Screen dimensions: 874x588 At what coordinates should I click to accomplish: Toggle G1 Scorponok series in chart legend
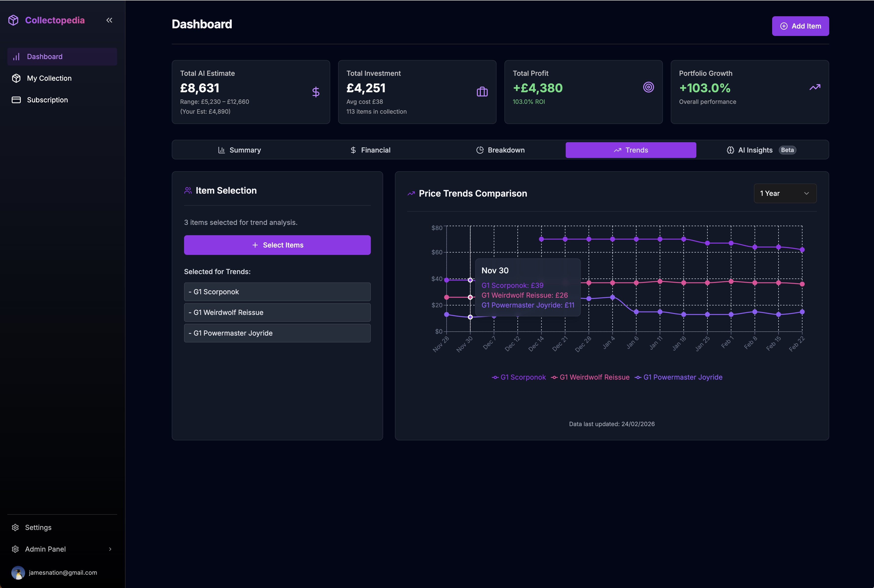[522, 377]
